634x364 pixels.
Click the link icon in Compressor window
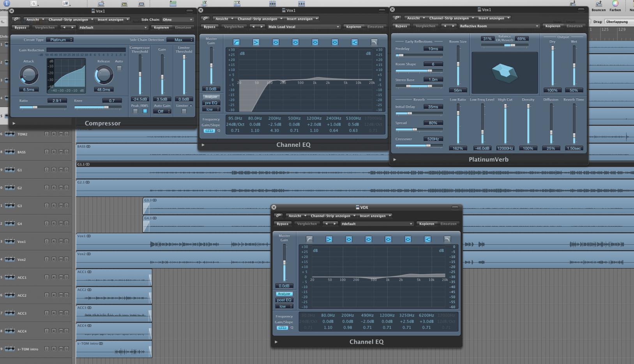pos(16,19)
